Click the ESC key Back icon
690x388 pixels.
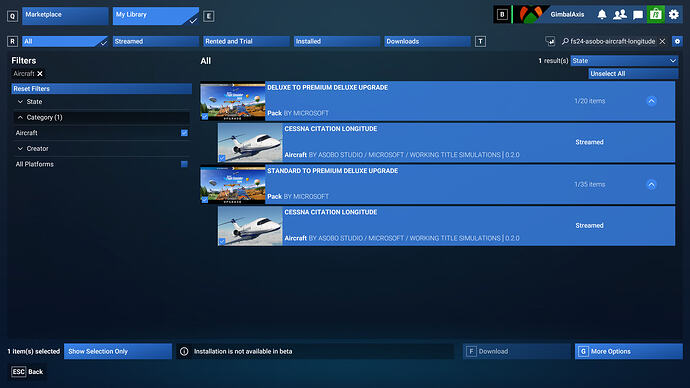[18, 372]
